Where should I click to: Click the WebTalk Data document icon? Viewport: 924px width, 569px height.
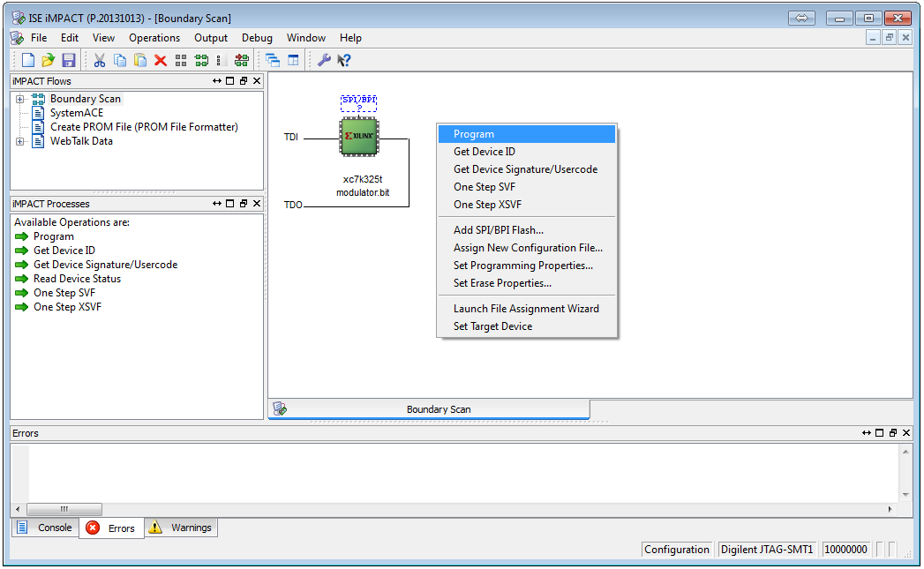[38, 141]
